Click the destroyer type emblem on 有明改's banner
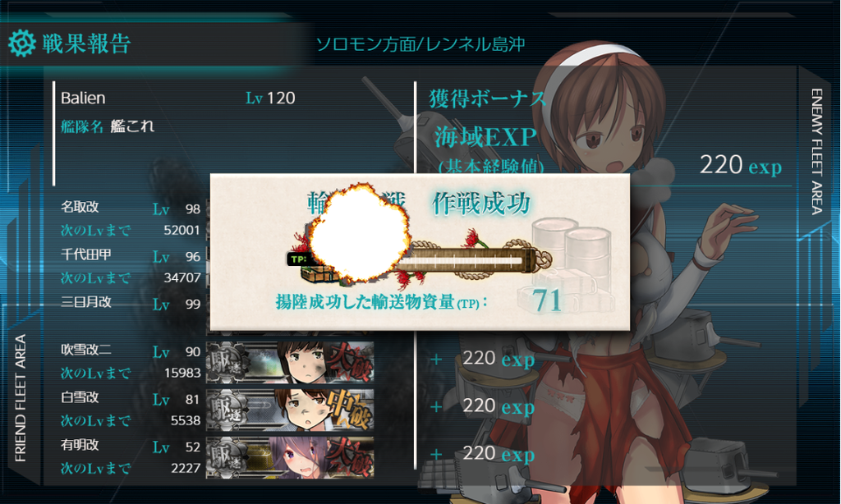Image resolution: width=841 pixels, height=504 pixels. 227,458
